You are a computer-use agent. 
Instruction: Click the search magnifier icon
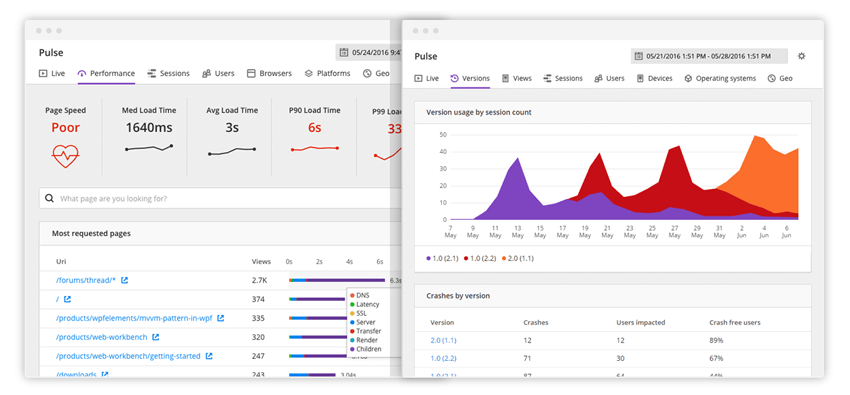click(x=49, y=198)
